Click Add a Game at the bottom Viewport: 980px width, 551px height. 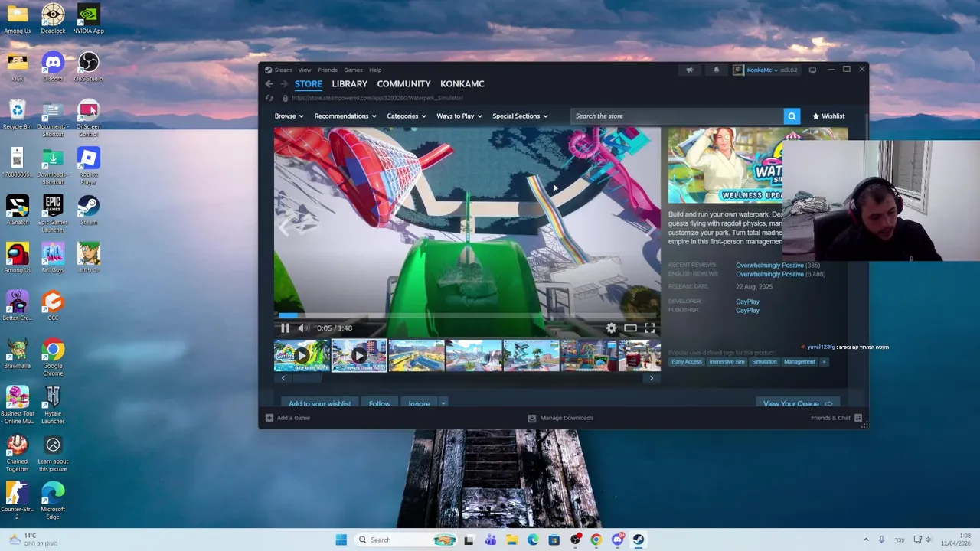pyautogui.click(x=288, y=418)
